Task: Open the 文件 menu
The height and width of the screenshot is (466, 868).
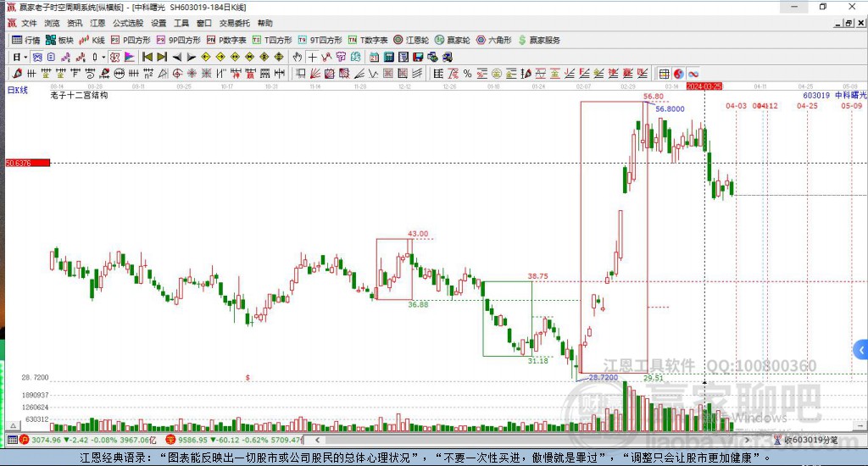Action: (29, 23)
